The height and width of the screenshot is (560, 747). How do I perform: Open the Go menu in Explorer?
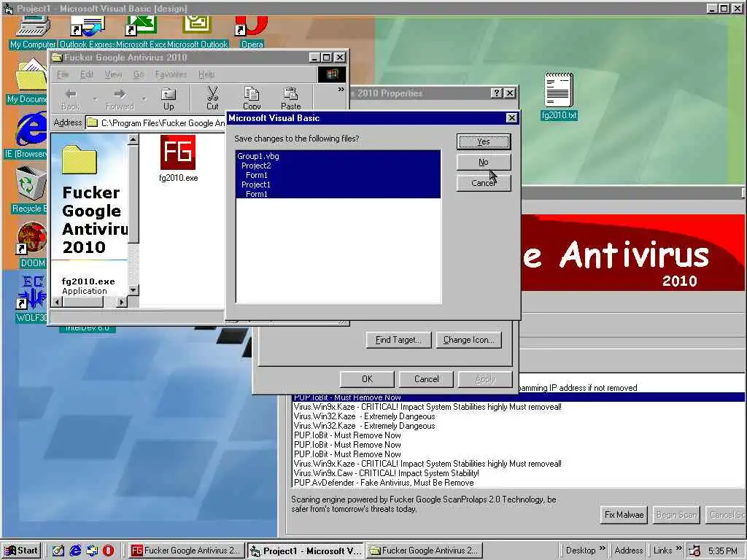click(139, 74)
